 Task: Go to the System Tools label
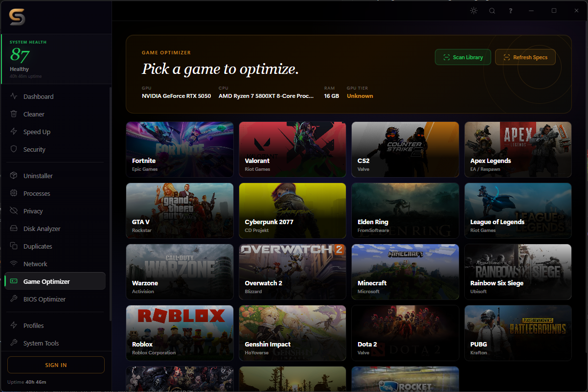coord(41,343)
